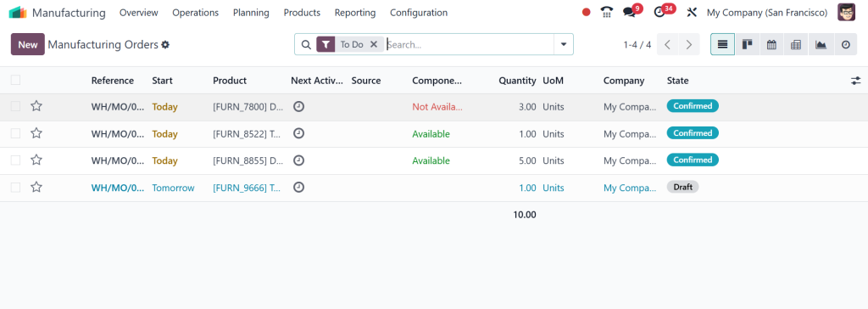Star the FURN_9666 manufacturing order
Screen dimensions: 868x309
[36, 188]
